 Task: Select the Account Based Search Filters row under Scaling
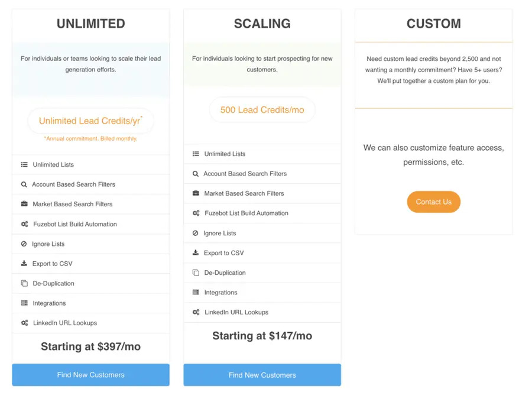[x=262, y=174]
